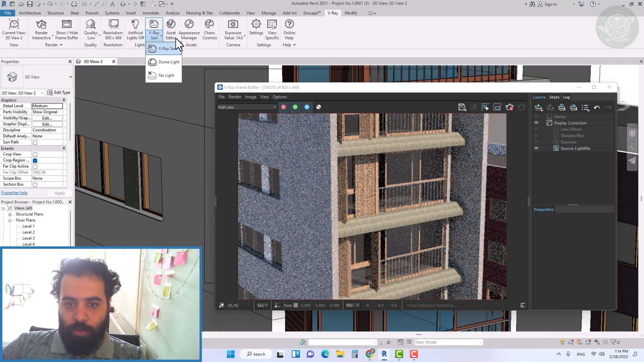Toggle the Denoiser layer visibility
The width and height of the screenshot is (644, 362).
click(x=536, y=142)
